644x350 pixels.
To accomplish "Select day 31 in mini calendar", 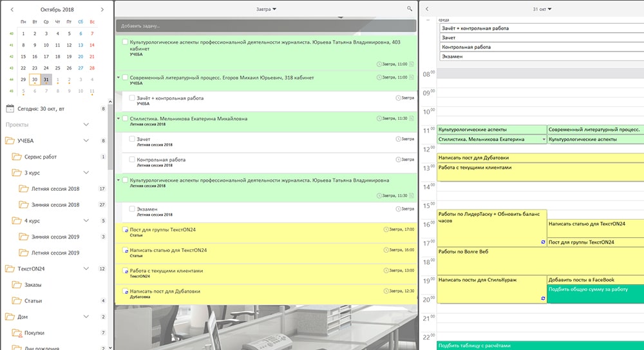I will (46, 79).
